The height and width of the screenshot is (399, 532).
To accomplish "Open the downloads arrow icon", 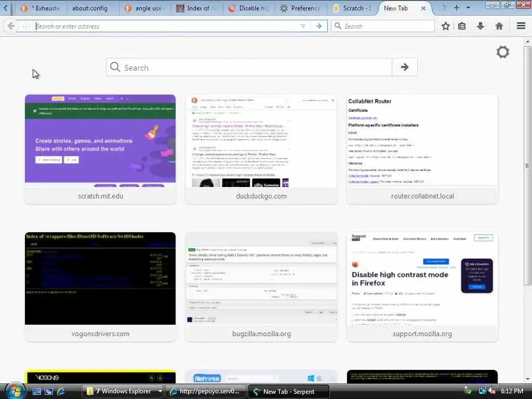I will pos(481,26).
